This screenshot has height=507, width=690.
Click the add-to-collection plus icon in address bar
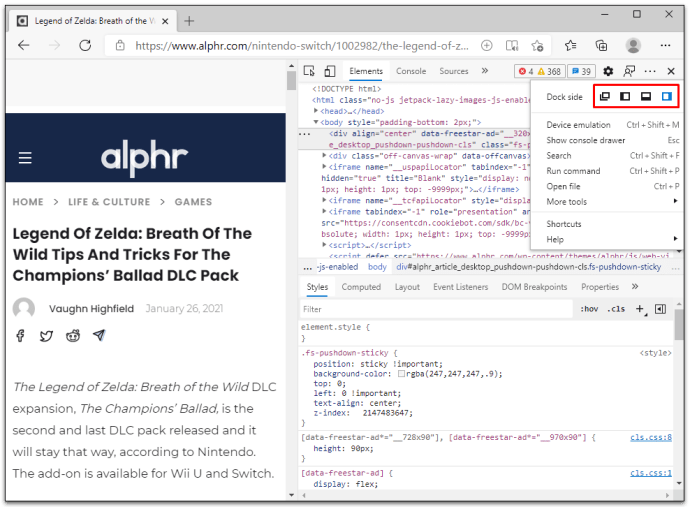coord(486,45)
